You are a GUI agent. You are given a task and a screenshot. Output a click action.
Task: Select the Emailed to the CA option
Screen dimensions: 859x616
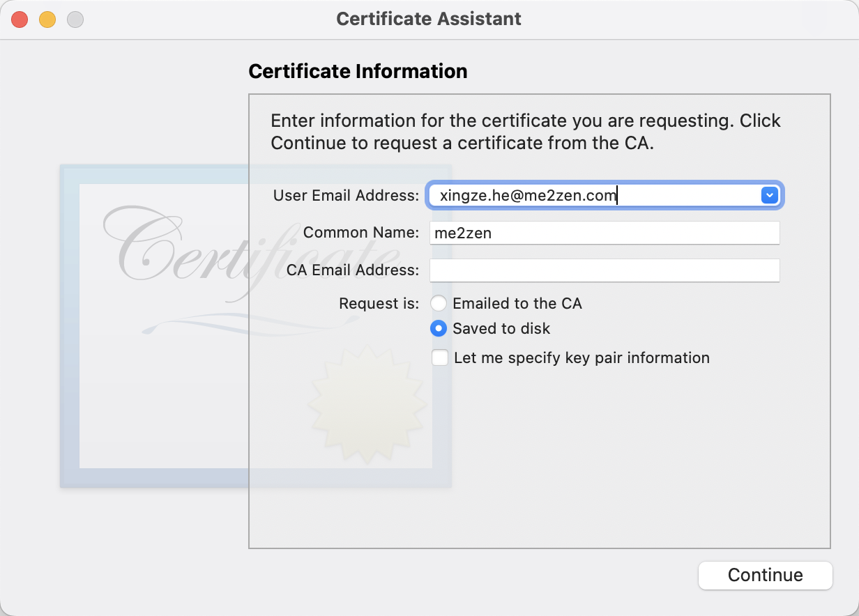[x=439, y=304]
